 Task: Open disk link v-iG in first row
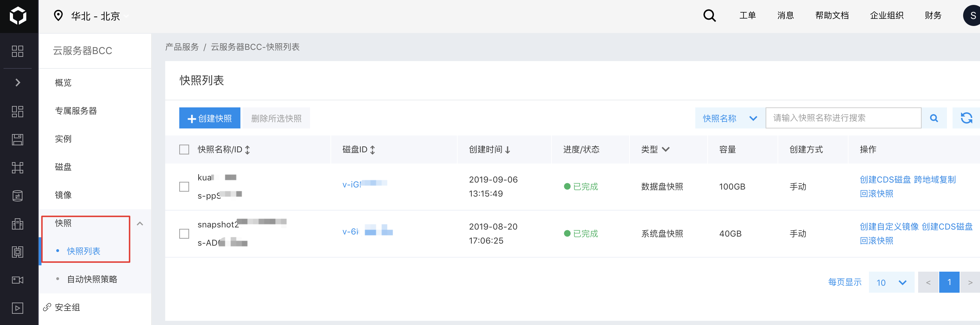pos(365,185)
